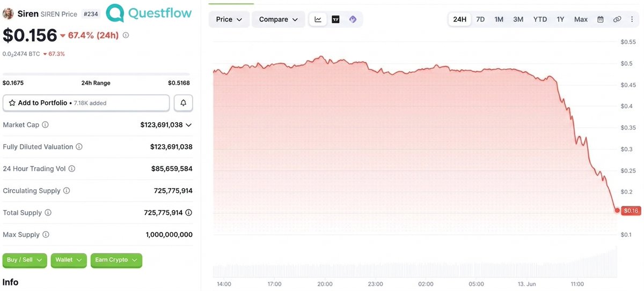Click the info icon beside Market Cap

click(x=45, y=125)
